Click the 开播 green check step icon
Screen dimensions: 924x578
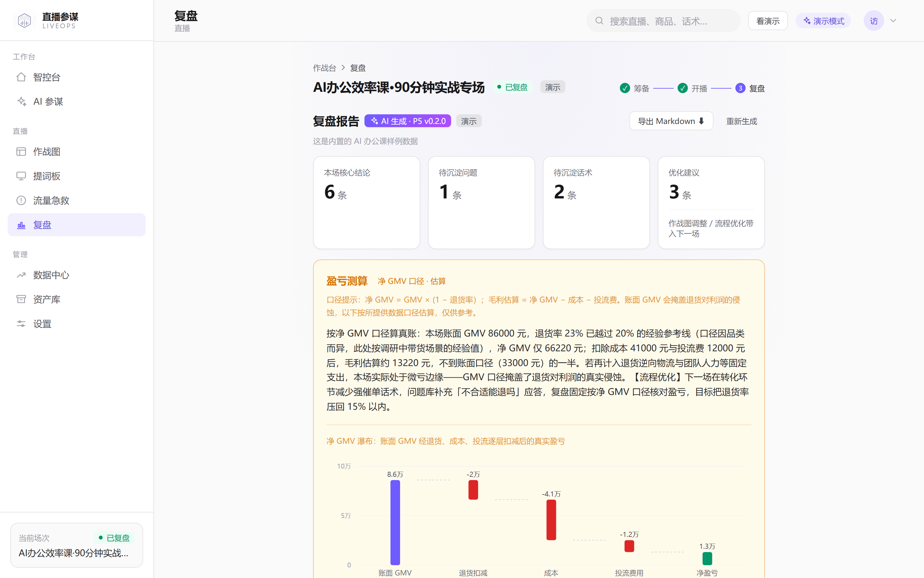(x=683, y=88)
